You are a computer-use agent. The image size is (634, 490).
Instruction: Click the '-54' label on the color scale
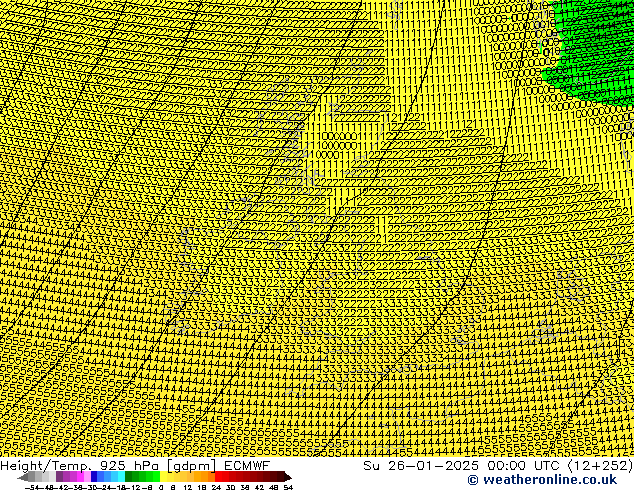(33, 487)
